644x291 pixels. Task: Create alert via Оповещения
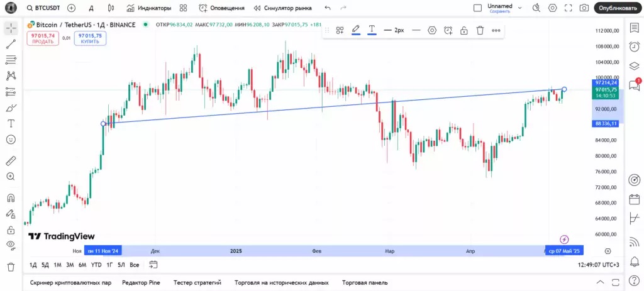pyautogui.click(x=221, y=8)
